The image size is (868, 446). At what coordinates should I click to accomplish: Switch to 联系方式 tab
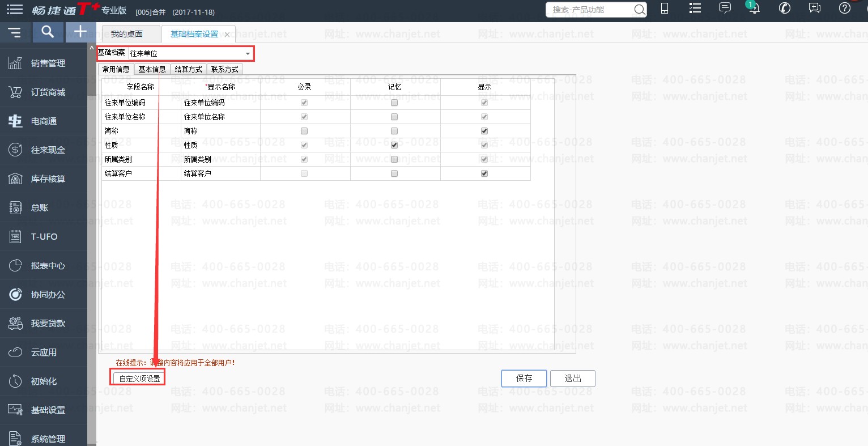pyautogui.click(x=225, y=69)
